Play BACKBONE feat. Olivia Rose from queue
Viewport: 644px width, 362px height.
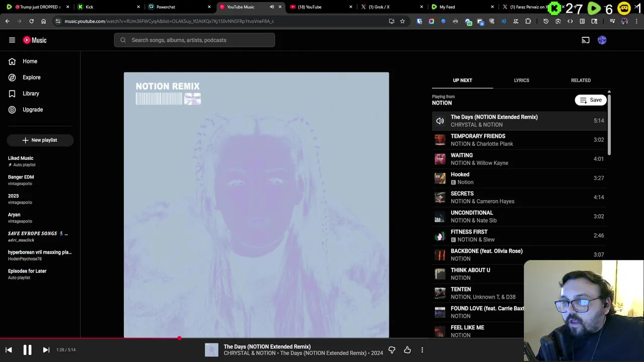click(x=519, y=254)
